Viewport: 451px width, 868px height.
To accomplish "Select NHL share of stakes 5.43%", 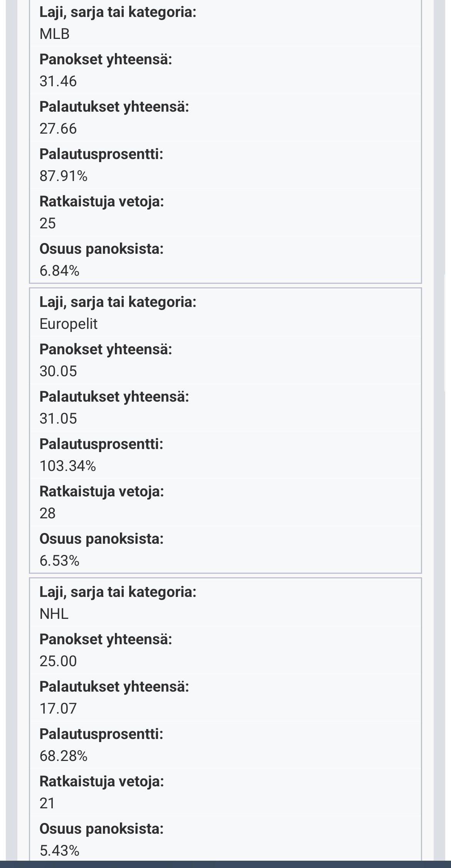I will (59, 851).
